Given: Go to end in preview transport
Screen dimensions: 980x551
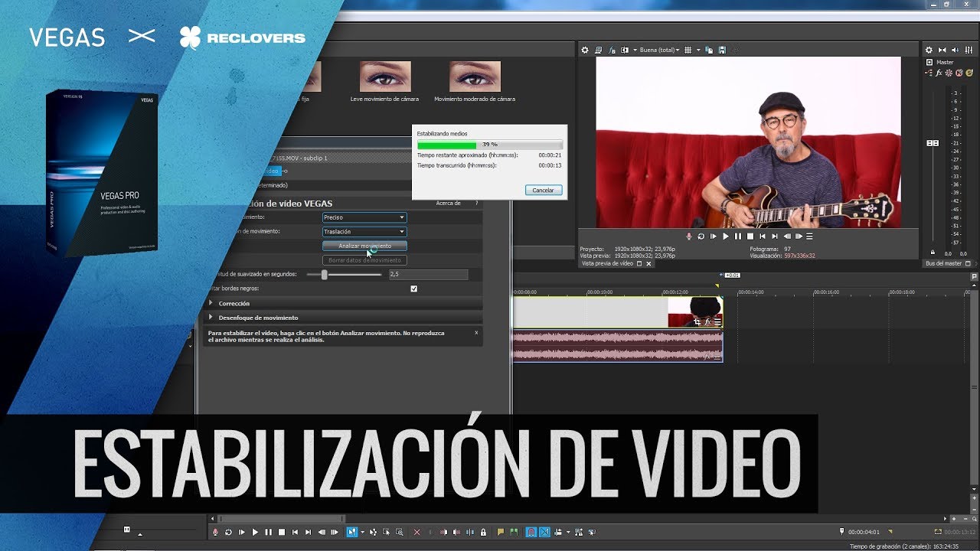Looking at the screenshot, I should pos(775,236).
